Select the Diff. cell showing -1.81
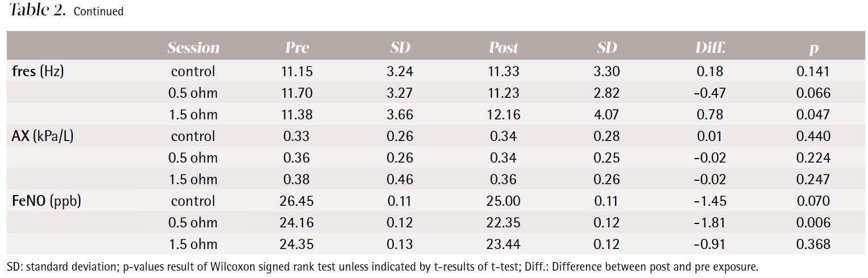The image size is (868, 278). pos(710,223)
